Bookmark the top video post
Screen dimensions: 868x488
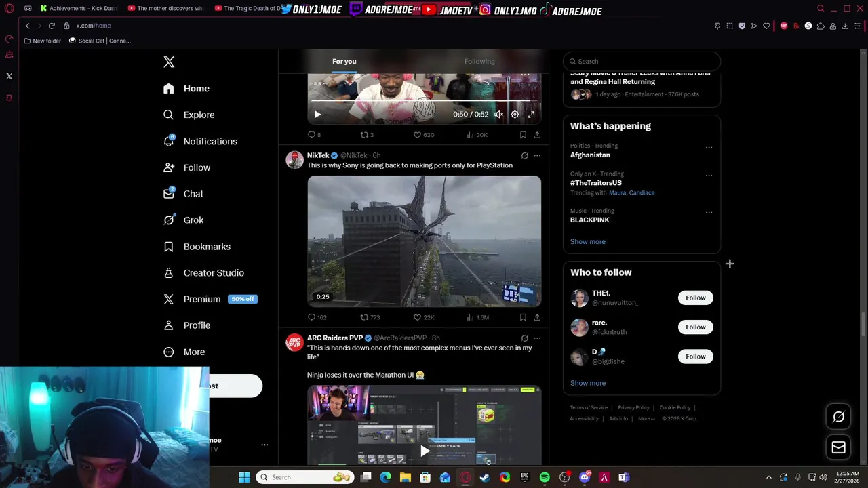click(523, 135)
